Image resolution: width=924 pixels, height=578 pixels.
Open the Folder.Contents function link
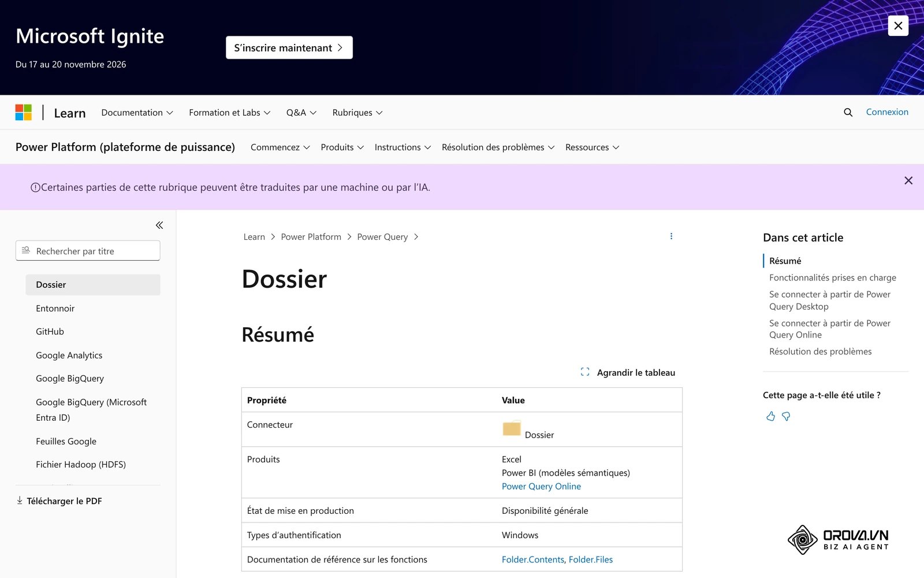pyautogui.click(x=533, y=560)
